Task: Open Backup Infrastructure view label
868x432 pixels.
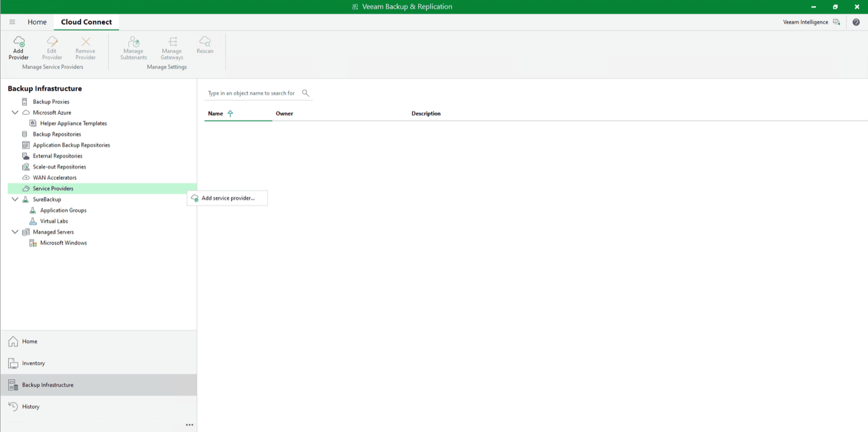Action: tap(48, 385)
